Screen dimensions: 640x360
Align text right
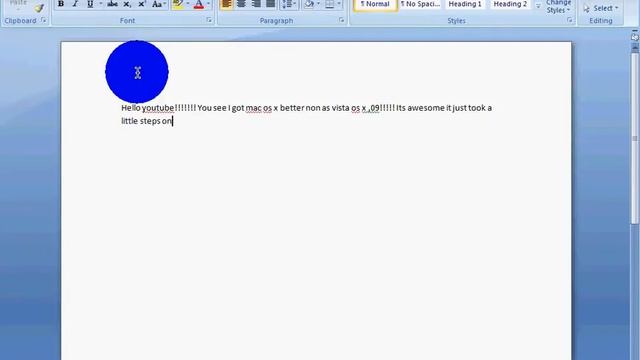[x=256, y=4]
